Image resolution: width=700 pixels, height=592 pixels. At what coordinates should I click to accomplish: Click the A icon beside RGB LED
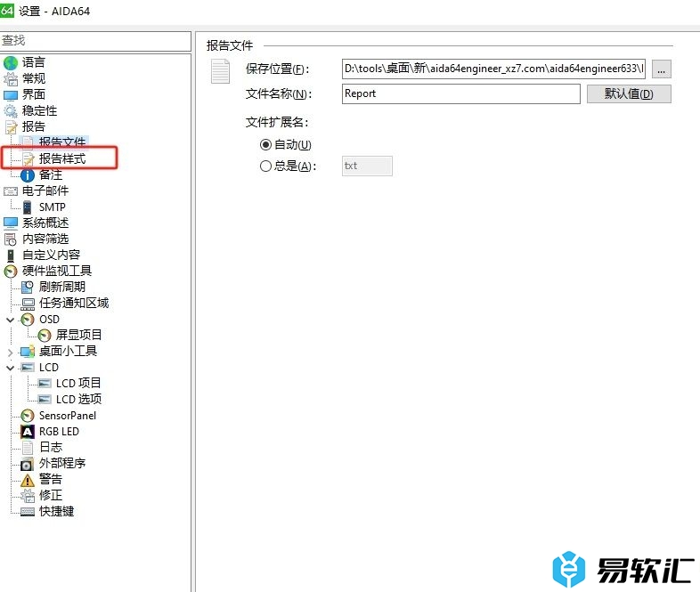pyautogui.click(x=28, y=432)
